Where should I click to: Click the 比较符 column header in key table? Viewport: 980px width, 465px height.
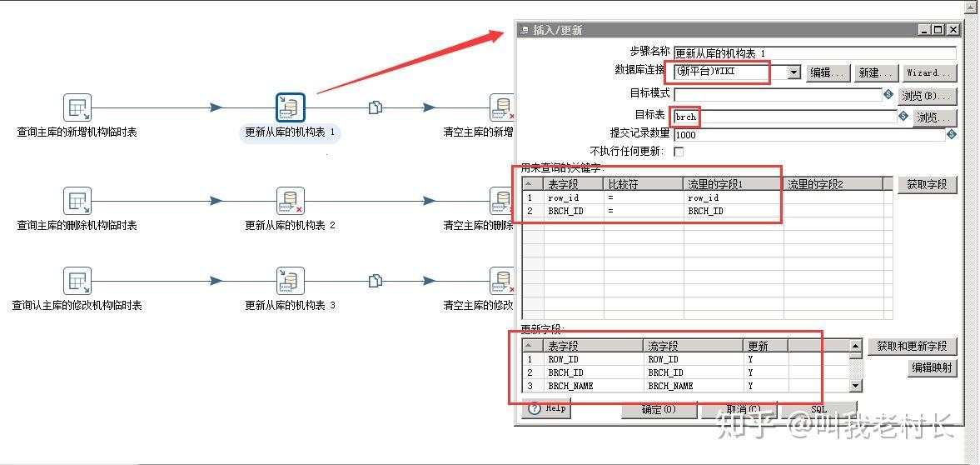643,184
